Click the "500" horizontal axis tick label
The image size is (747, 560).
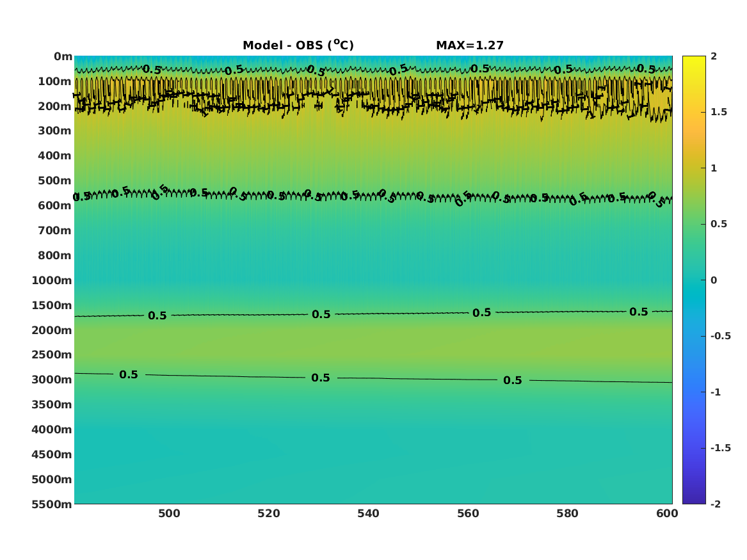coord(169,513)
